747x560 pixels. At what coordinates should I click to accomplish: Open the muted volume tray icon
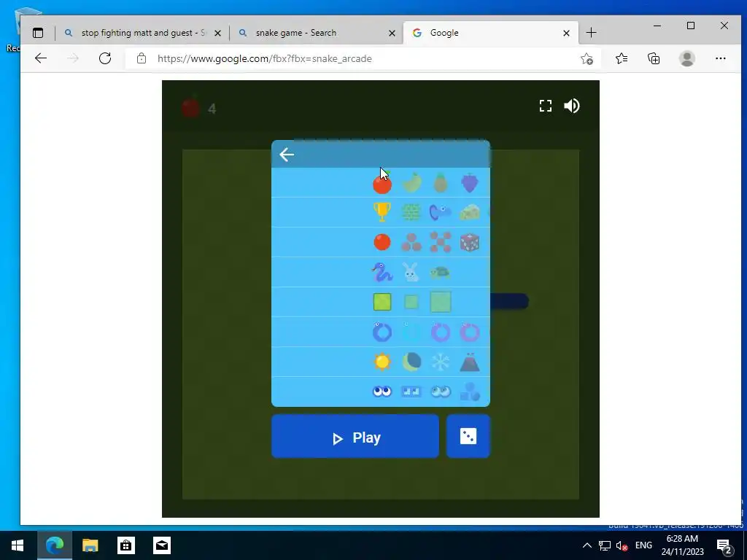tap(622, 545)
